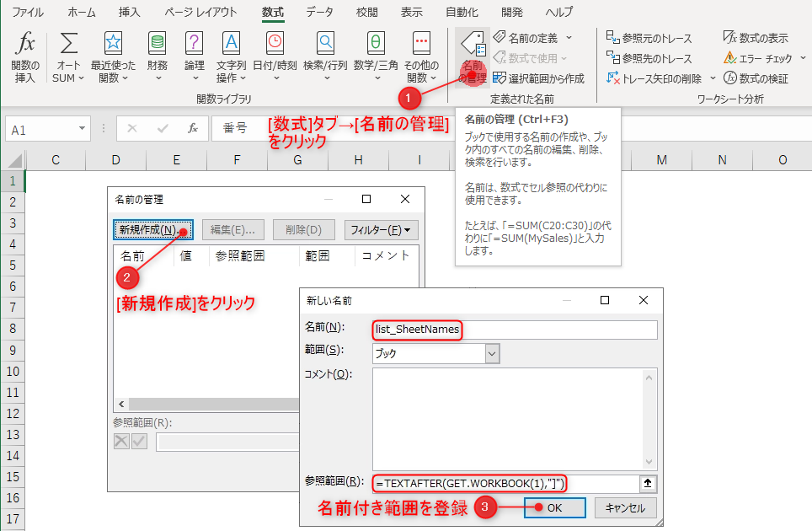This screenshot has height=531, width=812.
Task: Select column header D
Action: 116,160
